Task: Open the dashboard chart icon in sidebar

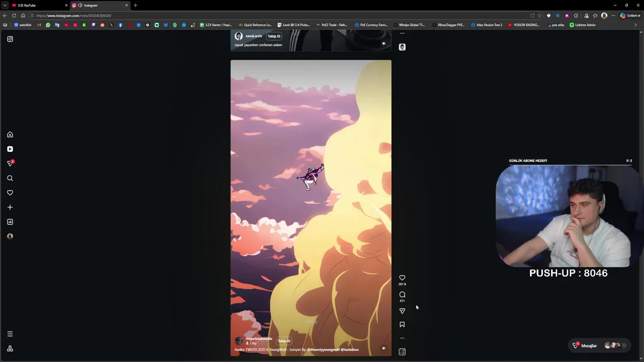Action: 10,222
